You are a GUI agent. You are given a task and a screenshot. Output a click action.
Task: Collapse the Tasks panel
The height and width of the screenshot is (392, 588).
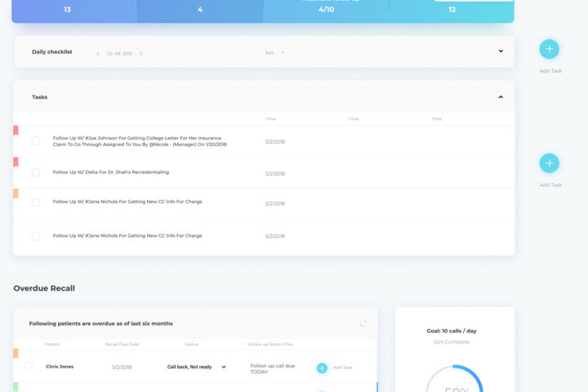(501, 97)
